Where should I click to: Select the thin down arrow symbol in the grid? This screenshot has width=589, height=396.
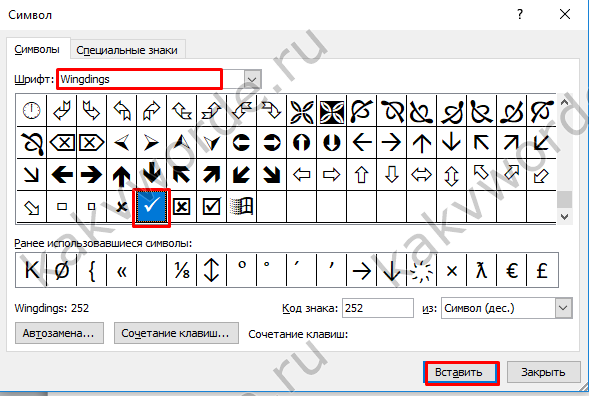coord(452,143)
